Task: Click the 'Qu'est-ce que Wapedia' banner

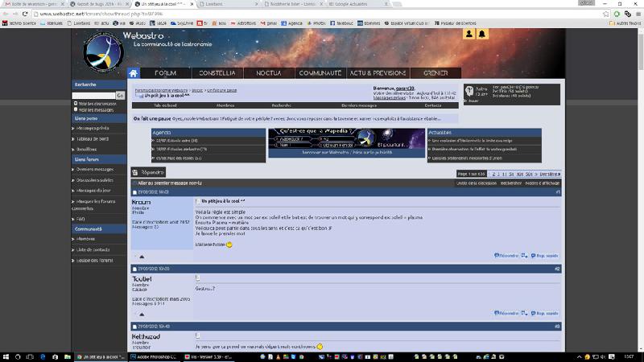Action: tap(347, 139)
